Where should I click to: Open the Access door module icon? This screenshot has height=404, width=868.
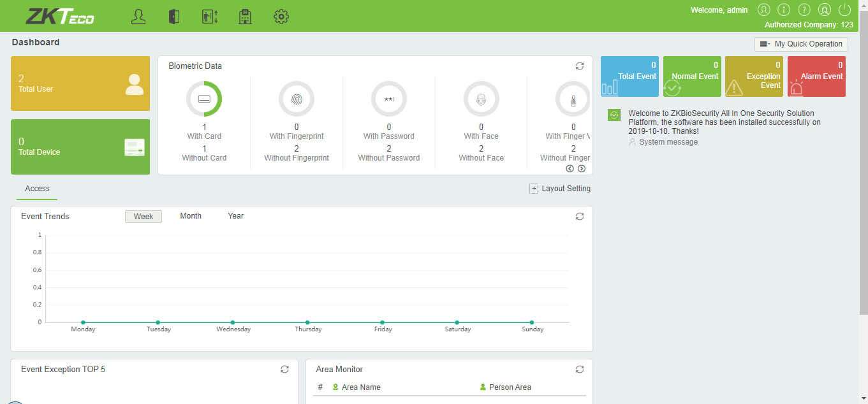point(173,17)
